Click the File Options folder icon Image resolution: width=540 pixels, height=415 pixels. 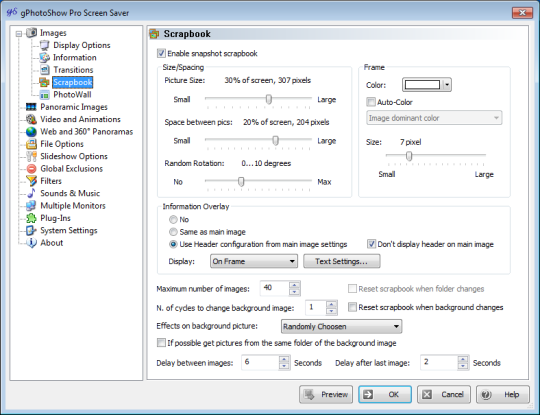[x=31, y=144]
